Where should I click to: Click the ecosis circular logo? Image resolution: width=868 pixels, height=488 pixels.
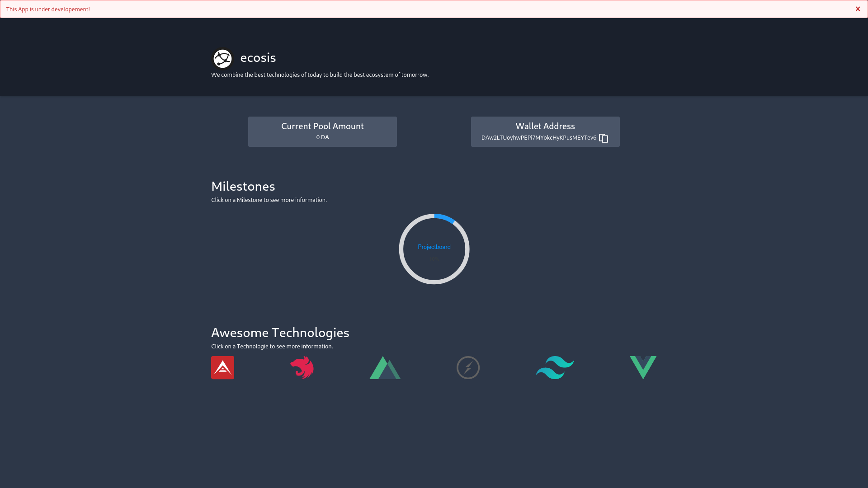222,59
